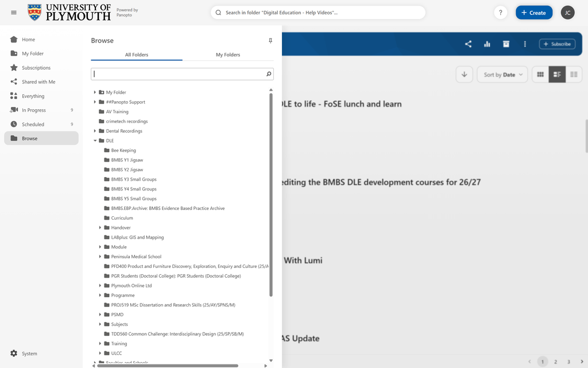588x368 pixels.
Task: Go to Home in sidebar
Action: pos(41,40)
